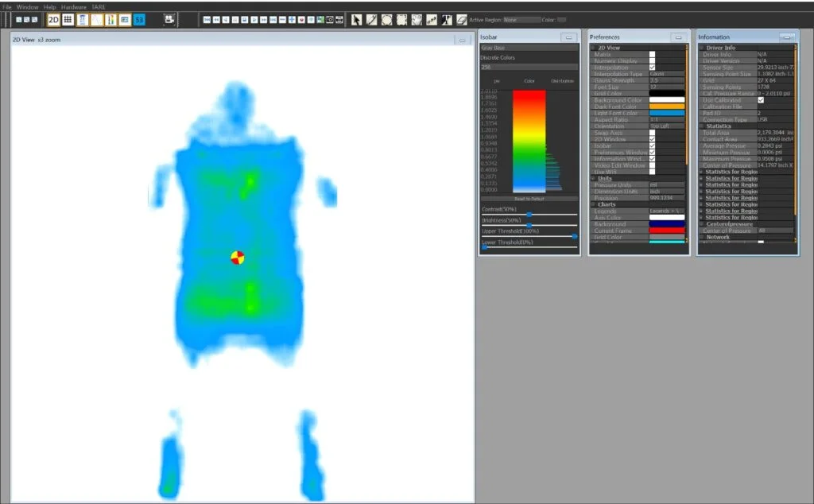
Task: Toggle the Use Calibrated checkbox
Action: (761, 100)
